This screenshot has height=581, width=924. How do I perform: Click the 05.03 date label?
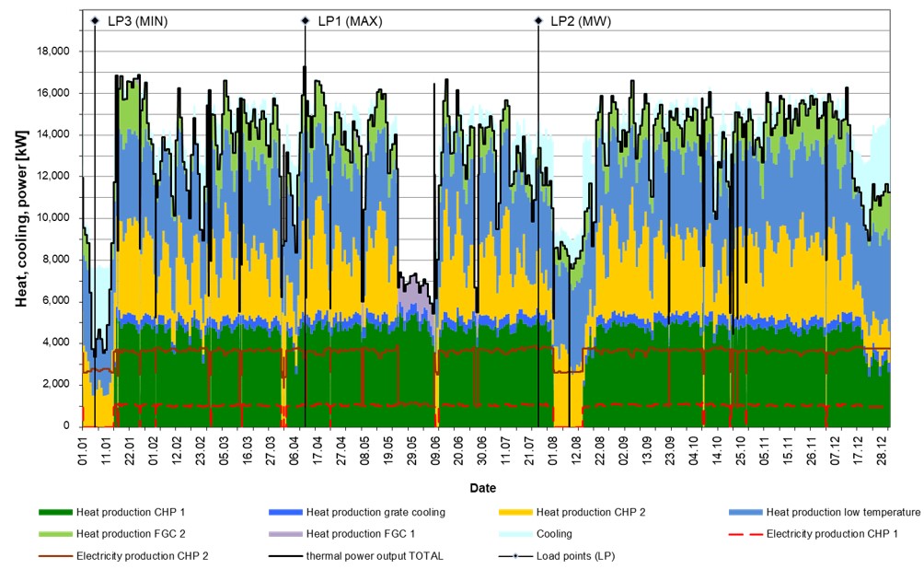[x=224, y=450]
